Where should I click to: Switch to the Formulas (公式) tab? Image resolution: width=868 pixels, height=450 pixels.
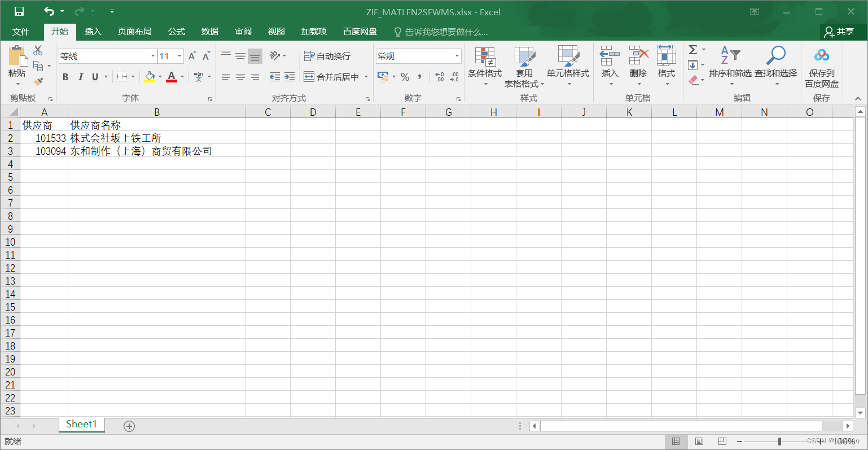pos(177,32)
